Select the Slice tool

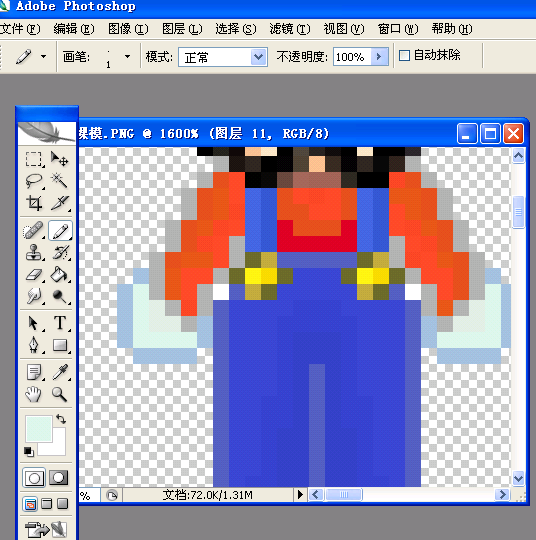pyautogui.click(x=60, y=203)
